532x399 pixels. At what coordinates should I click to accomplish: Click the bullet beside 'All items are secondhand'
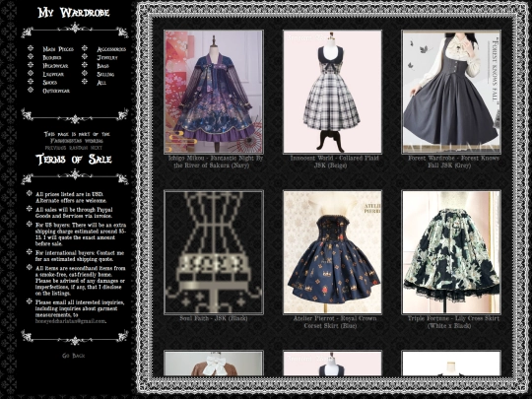30,267
